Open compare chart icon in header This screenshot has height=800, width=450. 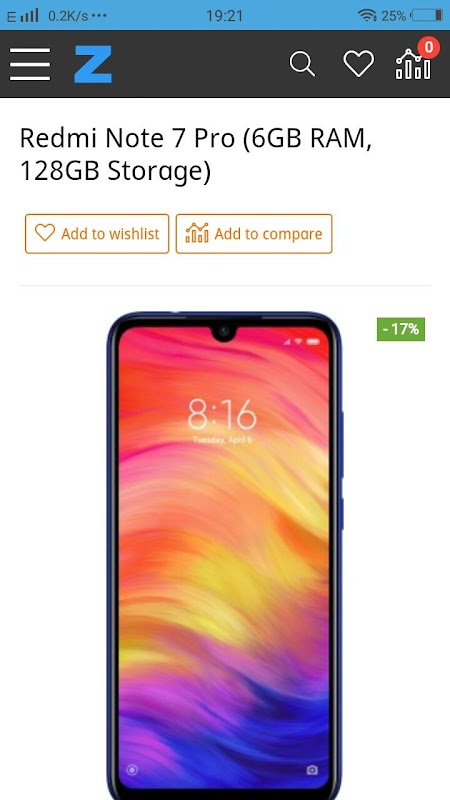413,65
